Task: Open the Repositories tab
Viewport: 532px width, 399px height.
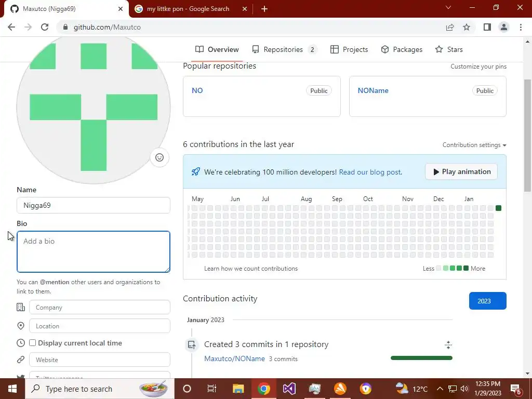Action: [284, 49]
